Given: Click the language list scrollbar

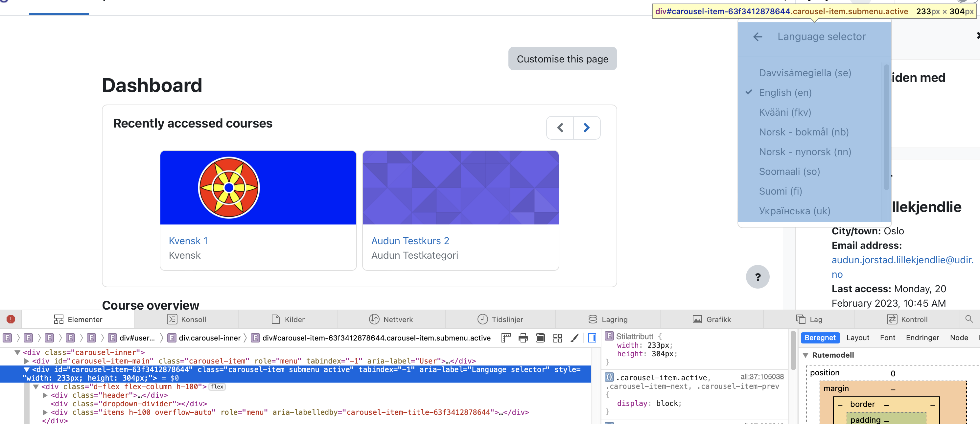Looking at the screenshot, I should click(x=886, y=127).
